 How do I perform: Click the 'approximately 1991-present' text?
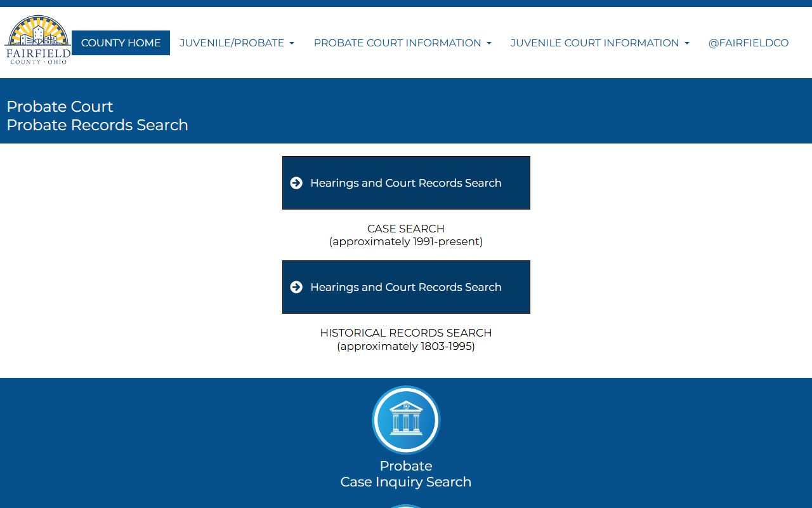point(406,242)
